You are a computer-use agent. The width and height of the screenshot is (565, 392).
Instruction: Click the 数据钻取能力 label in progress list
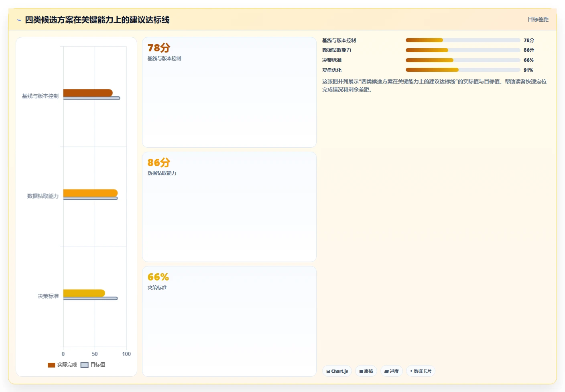pyautogui.click(x=337, y=50)
